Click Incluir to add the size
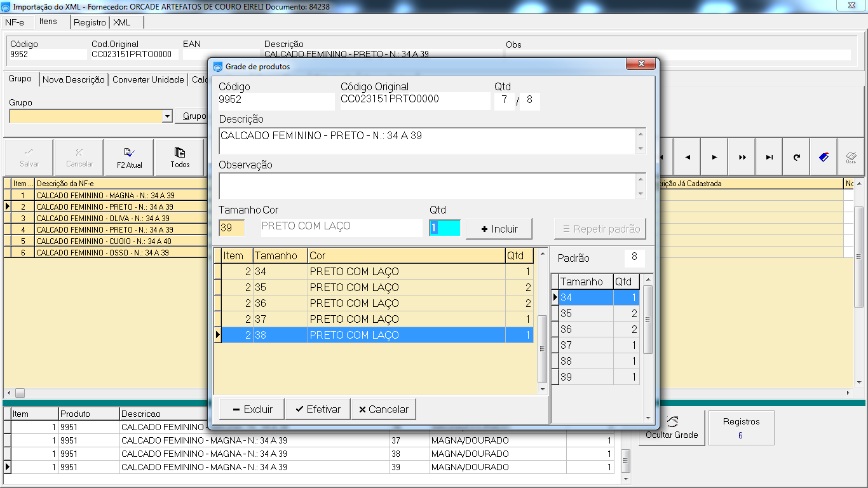Image resolution: width=868 pixels, height=488 pixels. [499, 229]
